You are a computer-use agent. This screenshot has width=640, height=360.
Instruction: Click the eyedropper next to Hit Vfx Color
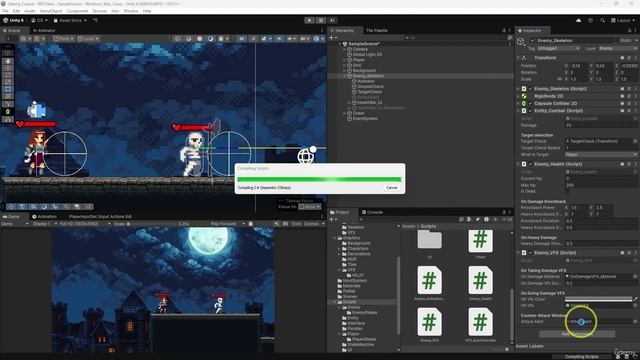coord(636,299)
